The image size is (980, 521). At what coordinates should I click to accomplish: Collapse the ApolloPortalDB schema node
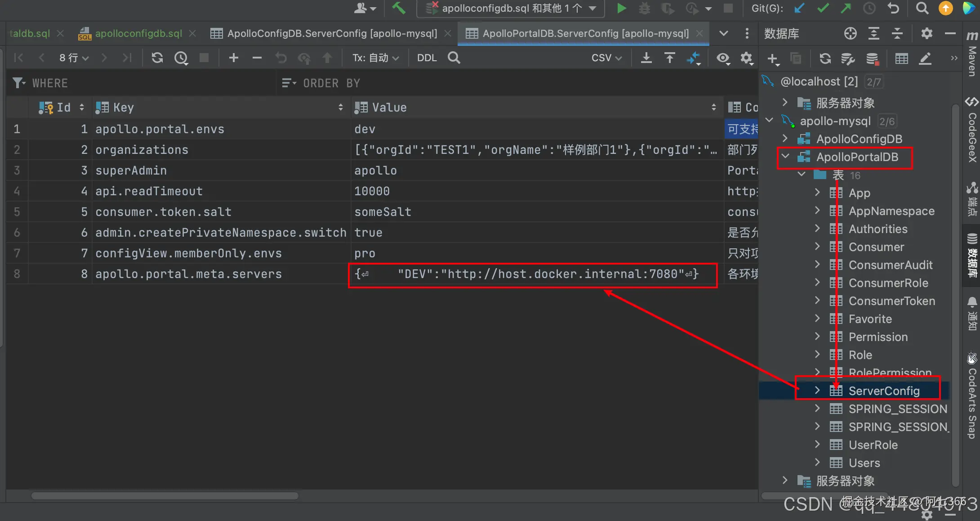(x=785, y=157)
